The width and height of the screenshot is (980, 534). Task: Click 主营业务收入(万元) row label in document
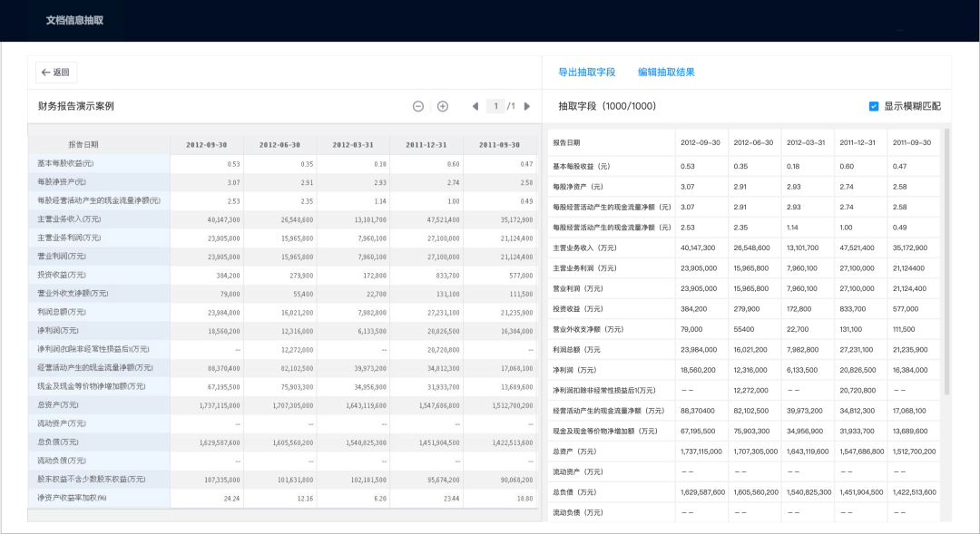[x=69, y=219]
